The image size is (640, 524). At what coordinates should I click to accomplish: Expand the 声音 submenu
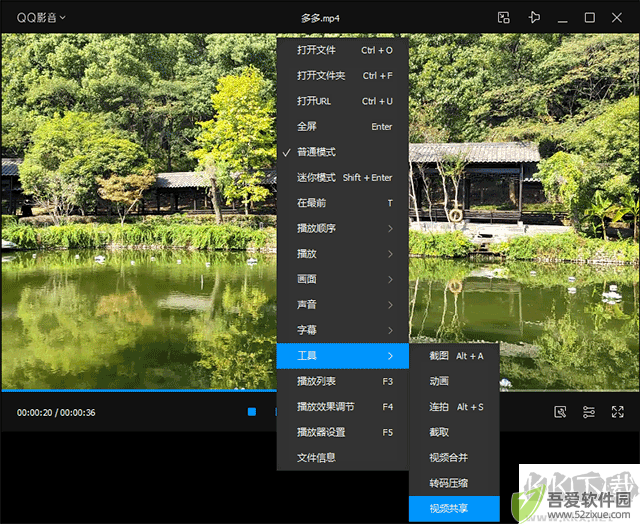[343, 305]
